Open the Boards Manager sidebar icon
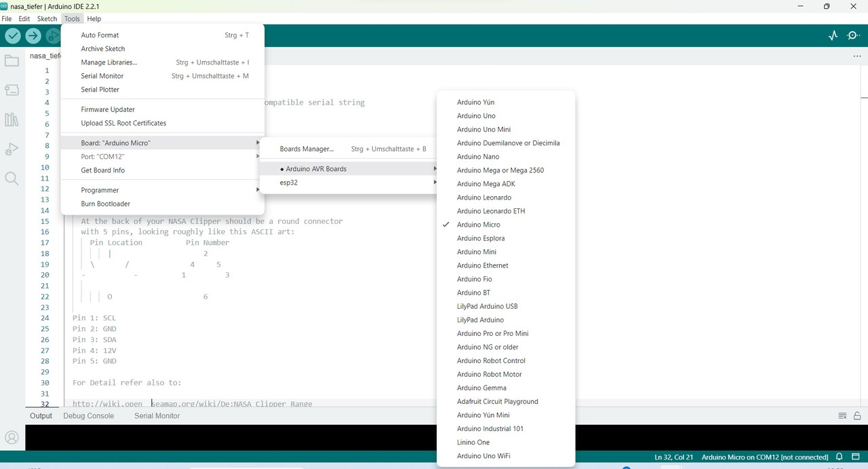This screenshot has height=469, width=868. (x=12, y=90)
